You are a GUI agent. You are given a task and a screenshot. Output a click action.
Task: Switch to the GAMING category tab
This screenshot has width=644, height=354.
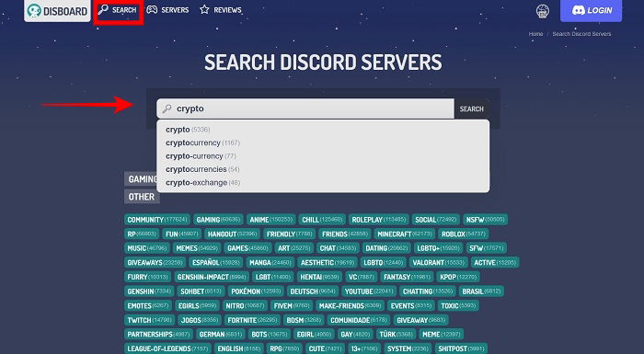[x=141, y=179]
